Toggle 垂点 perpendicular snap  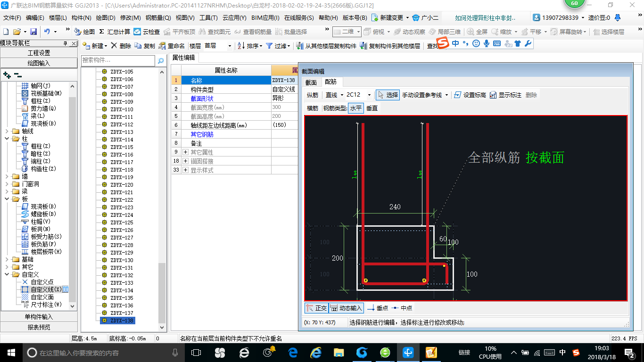click(378, 308)
